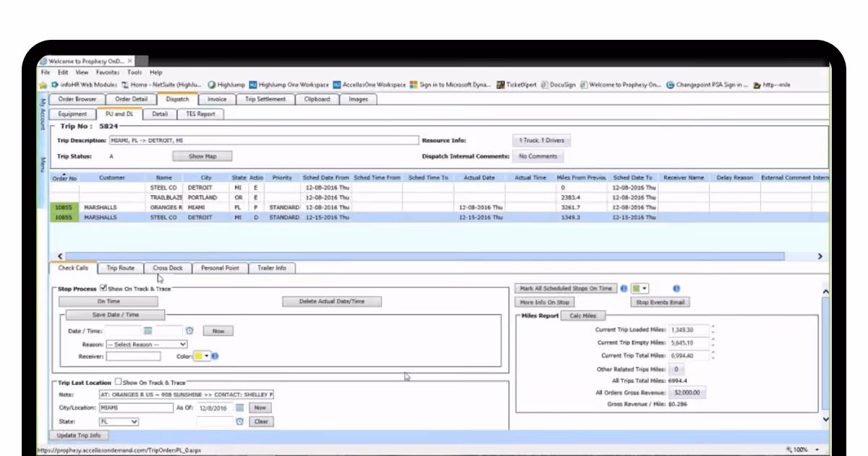
Task: Close the Welcome to Prophesy browser tab
Action: (129, 61)
